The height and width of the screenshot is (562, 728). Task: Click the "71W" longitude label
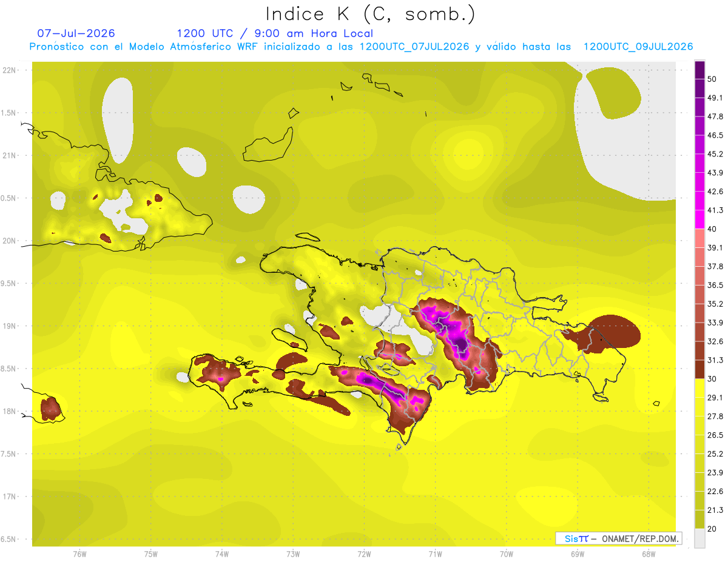coord(435,554)
